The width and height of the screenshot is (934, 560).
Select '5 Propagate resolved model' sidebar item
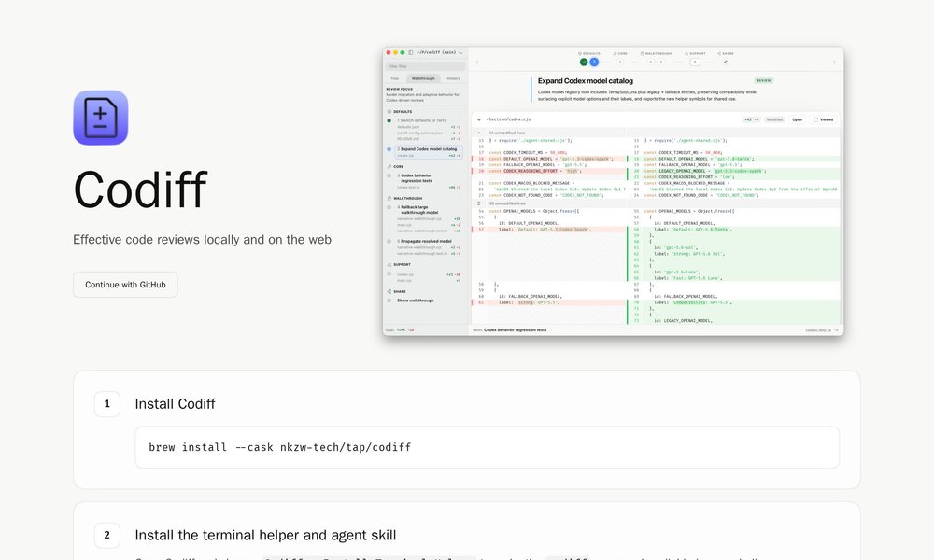point(425,241)
